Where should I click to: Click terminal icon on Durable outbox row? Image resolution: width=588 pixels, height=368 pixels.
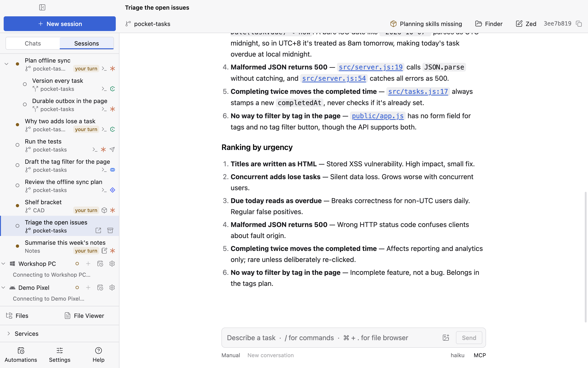pyautogui.click(x=104, y=109)
